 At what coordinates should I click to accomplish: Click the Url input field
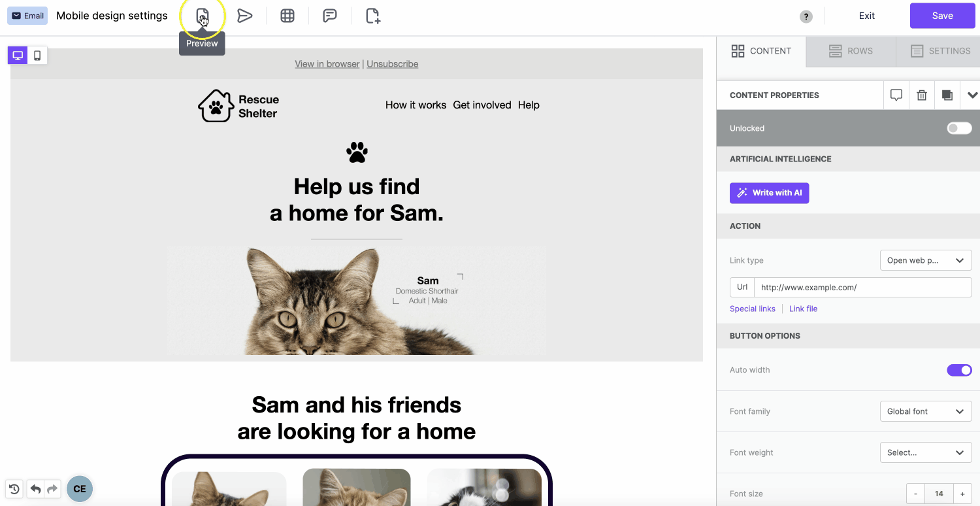coord(863,288)
